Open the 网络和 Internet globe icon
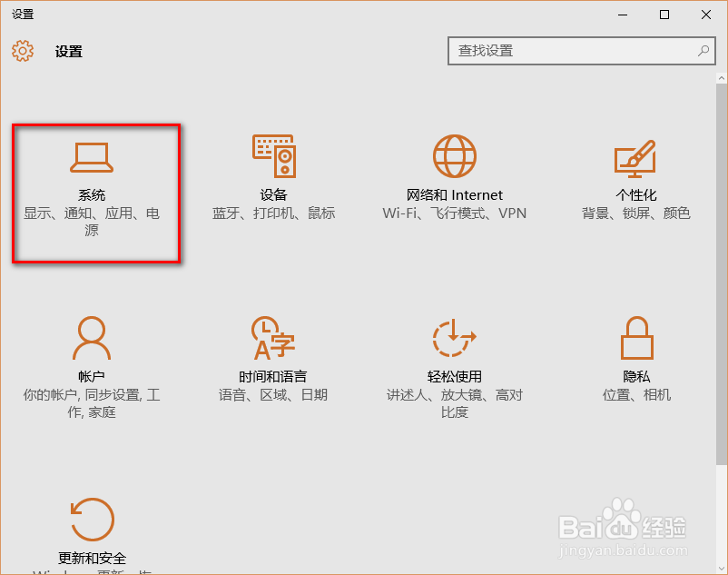 [455, 156]
